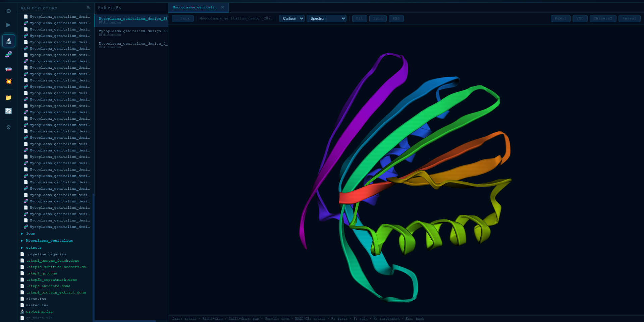Close the Mycoplasma_genitali… viewer tab
Image resolution: width=644 pixels, height=322 pixels.
coord(222,7)
